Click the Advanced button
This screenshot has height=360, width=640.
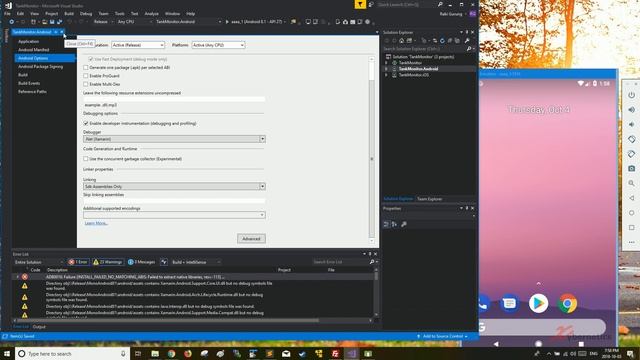pos(251,239)
